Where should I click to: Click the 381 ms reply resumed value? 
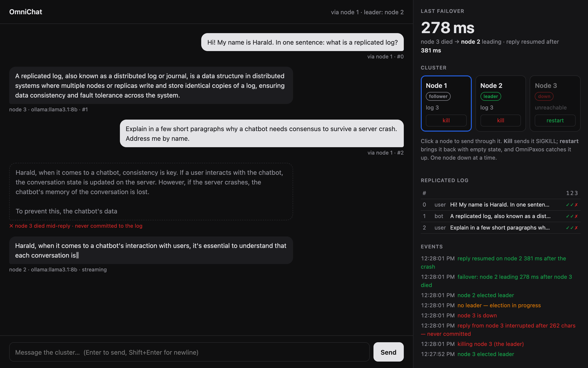point(431,50)
